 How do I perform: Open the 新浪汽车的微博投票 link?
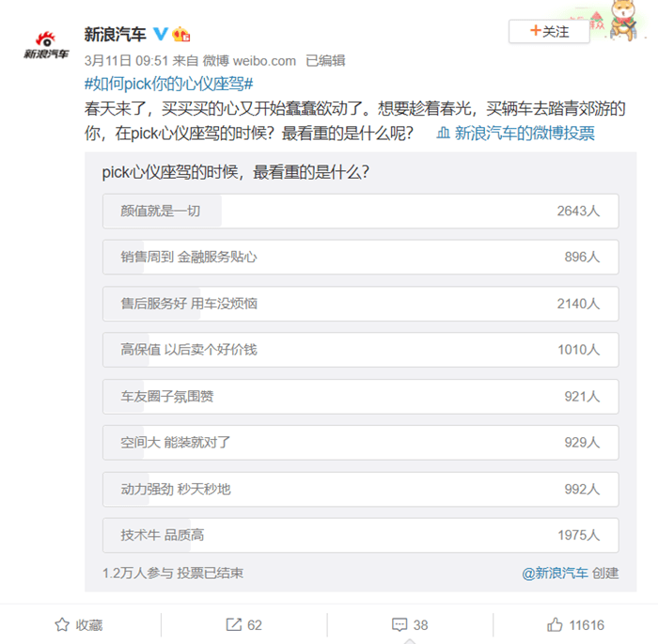(525, 134)
